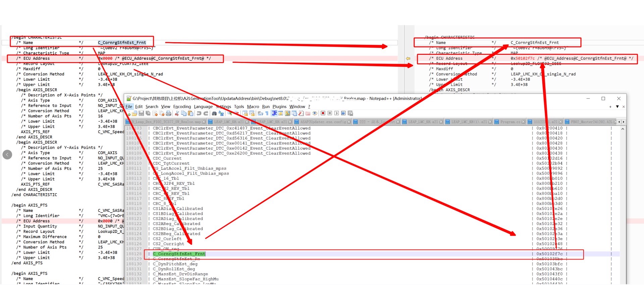Click the Cut scissors icon
The height and width of the screenshot is (285, 644).
tap(177, 113)
